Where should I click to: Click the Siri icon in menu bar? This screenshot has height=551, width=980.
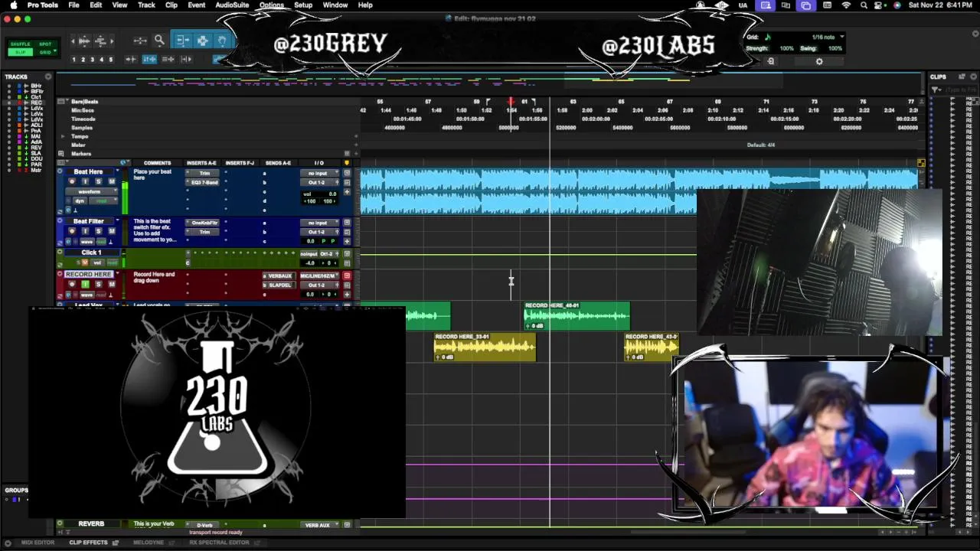(897, 5)
